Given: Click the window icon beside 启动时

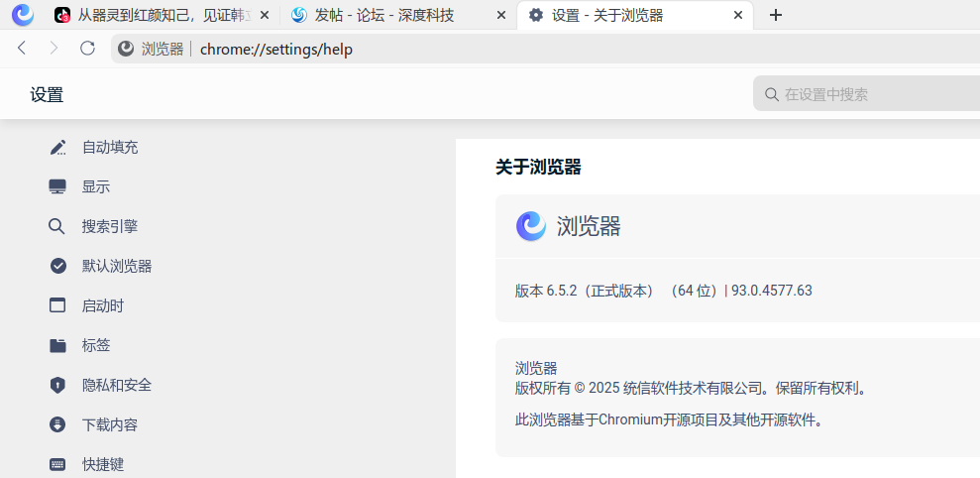Looking at the screenshot, I should pyautogui.click(x=57, y=305).
